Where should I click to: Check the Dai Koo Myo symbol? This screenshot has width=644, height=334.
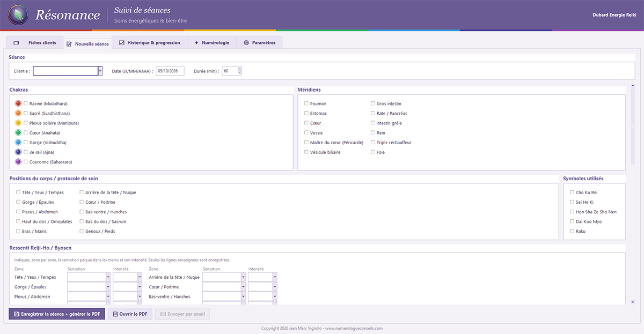point(572,221)
